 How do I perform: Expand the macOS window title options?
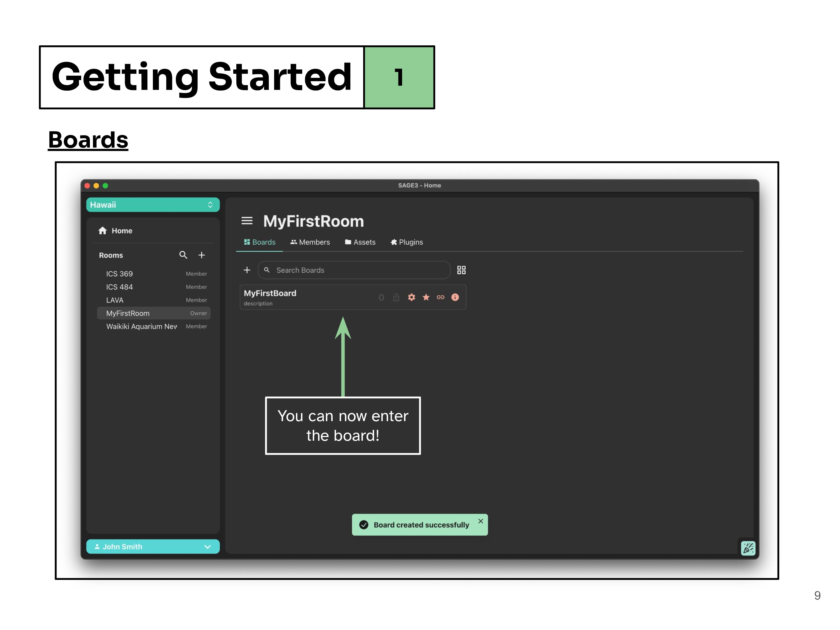[106, 186]
